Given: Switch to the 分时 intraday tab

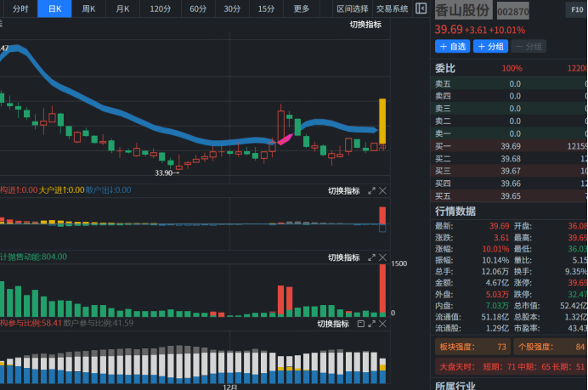Looking at the screenshot, I should (20, 8).
